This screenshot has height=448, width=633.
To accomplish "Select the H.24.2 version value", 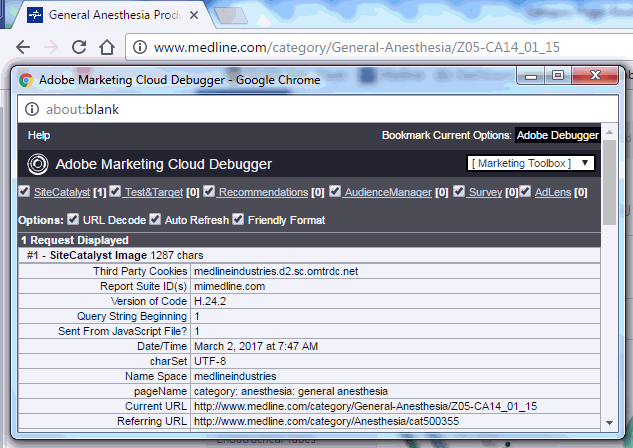I will 210,301.
